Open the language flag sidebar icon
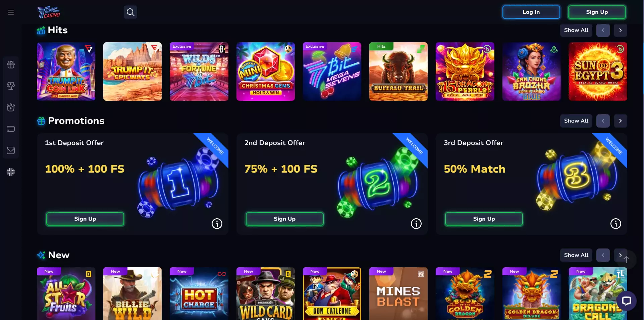This screenshot has width=644, height=320. point(11,172)
